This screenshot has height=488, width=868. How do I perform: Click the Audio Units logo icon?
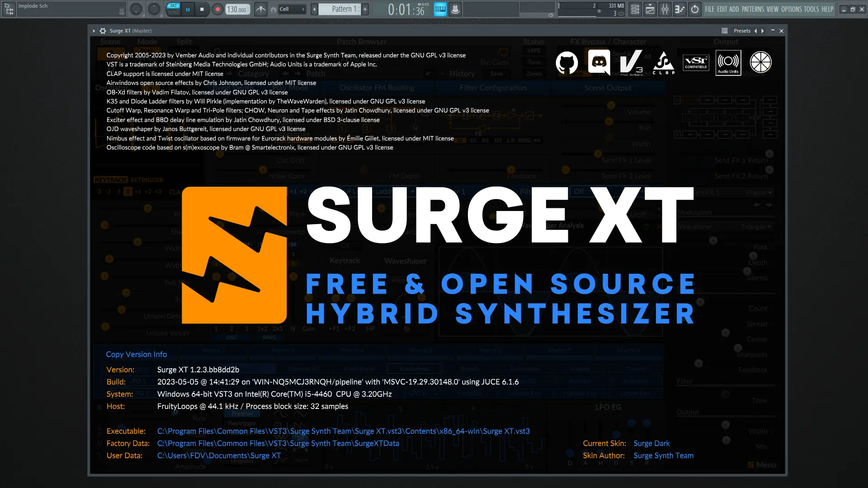click(x=728, y=62)
